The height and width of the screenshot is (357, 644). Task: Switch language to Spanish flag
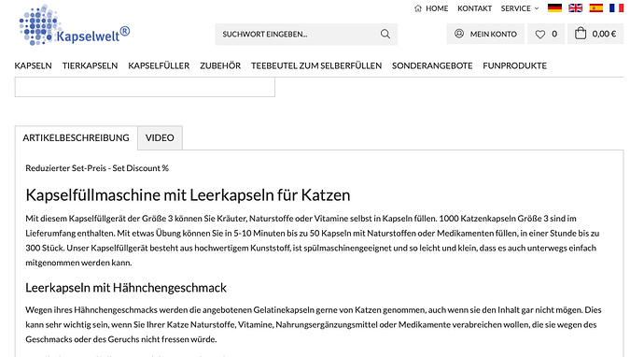(x=595, y=8)
